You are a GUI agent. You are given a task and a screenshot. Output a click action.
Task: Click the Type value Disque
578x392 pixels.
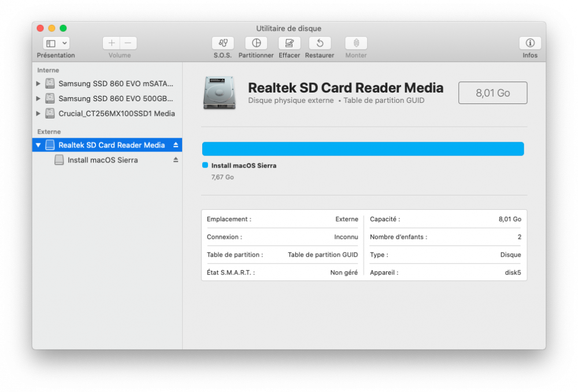[510, 255]
